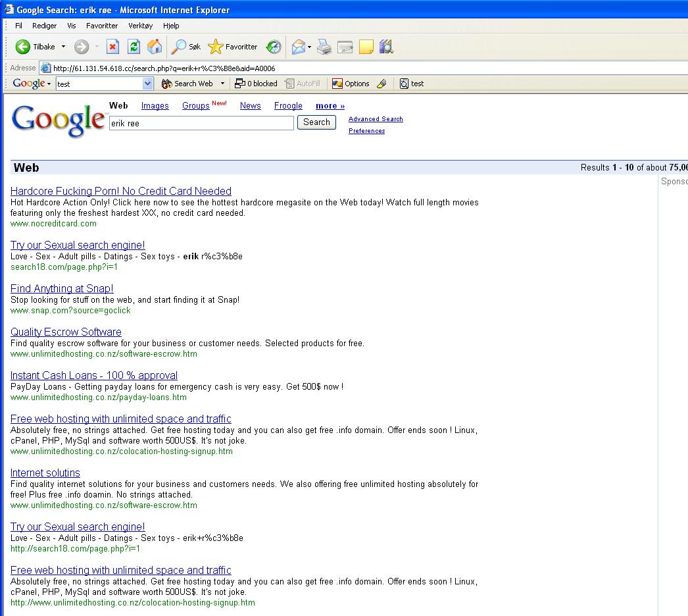This screenshot has width=688, height=616.
Task: Click the research books icon
Action: pos(387,47)
